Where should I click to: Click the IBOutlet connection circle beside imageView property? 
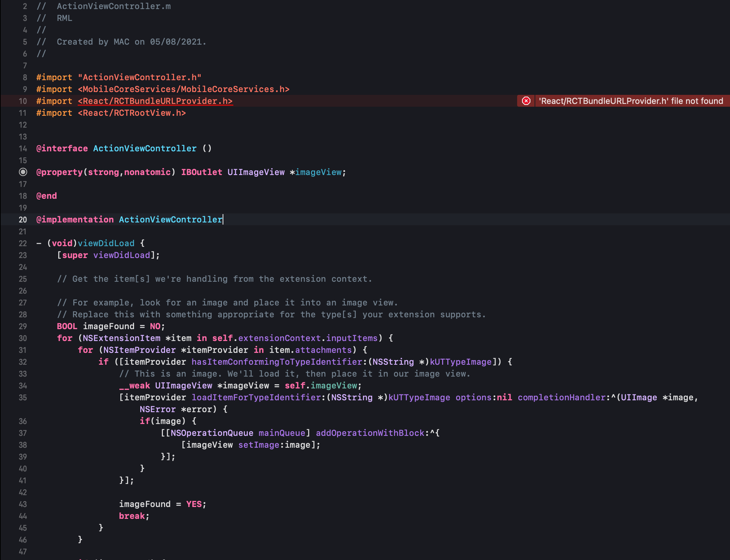[x=23, y=172]
